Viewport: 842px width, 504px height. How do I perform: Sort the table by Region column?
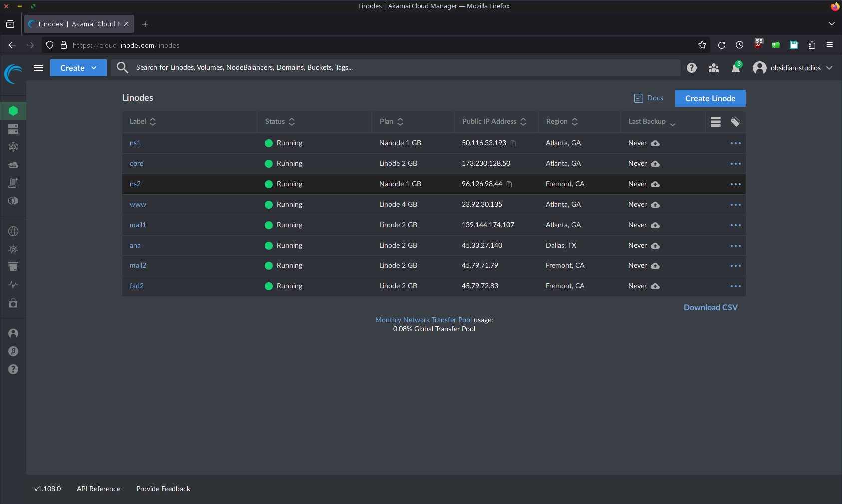click(x=562, y=122)
